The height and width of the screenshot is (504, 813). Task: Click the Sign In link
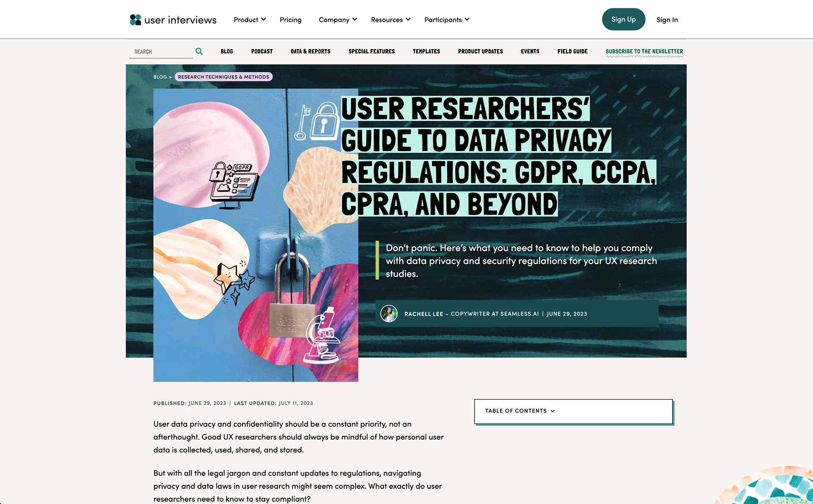click(x=667, y=20)
